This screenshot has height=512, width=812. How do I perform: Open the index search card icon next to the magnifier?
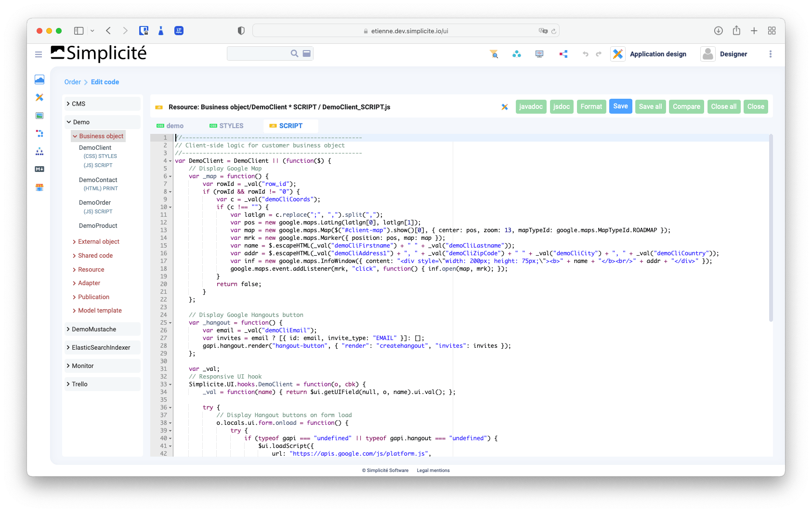tap(307, 53)
